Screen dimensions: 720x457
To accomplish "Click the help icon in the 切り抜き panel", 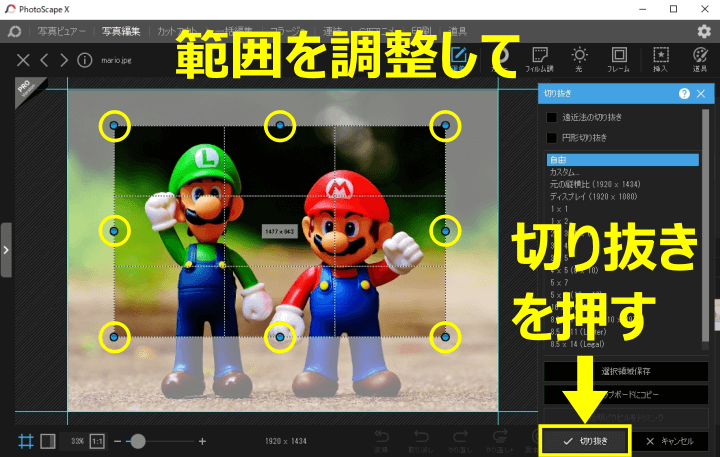I will pyautogui.click(x=684, y=94).
